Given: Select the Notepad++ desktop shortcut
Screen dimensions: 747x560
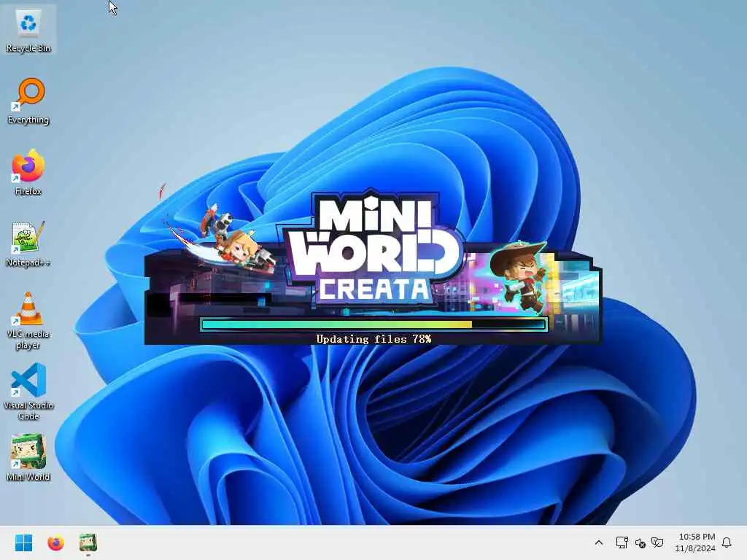Looking at the screenshot, I should tap(28, 244).
